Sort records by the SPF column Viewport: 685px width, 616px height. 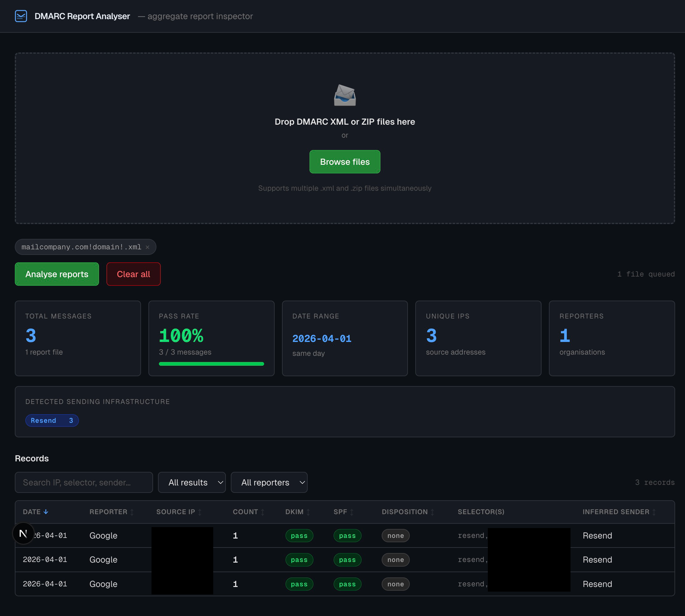click(352, 512)
